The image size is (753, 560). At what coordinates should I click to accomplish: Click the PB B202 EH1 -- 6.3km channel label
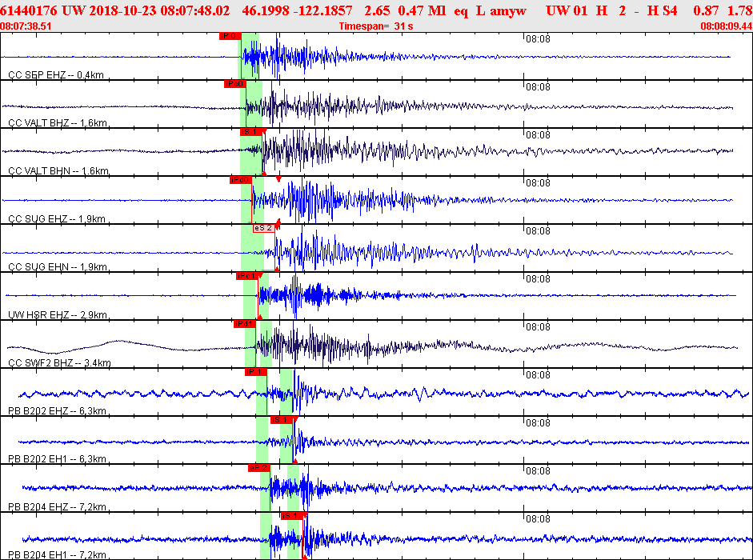[x=57, y=459]
